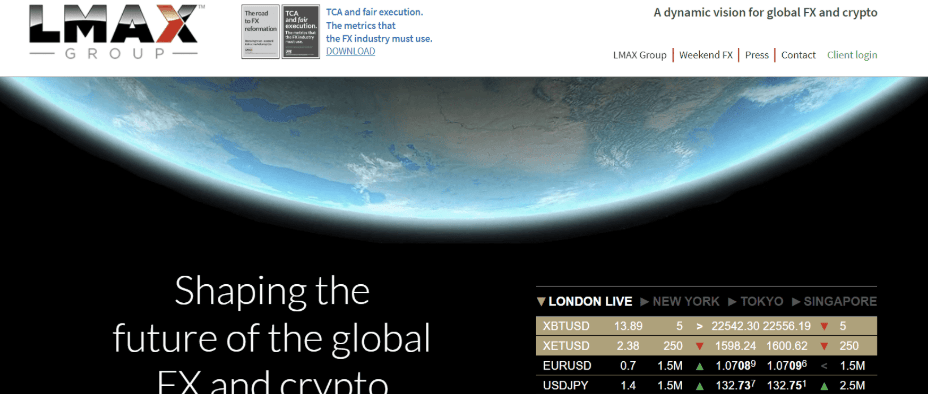Switch to the NEW YORK tab

click(x=686, y=302)
